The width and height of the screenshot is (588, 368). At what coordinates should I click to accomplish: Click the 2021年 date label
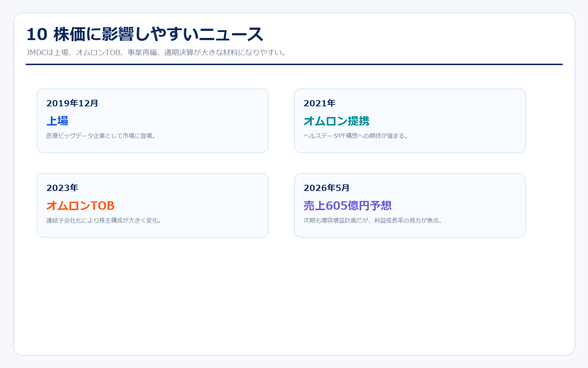pos(320,103)
